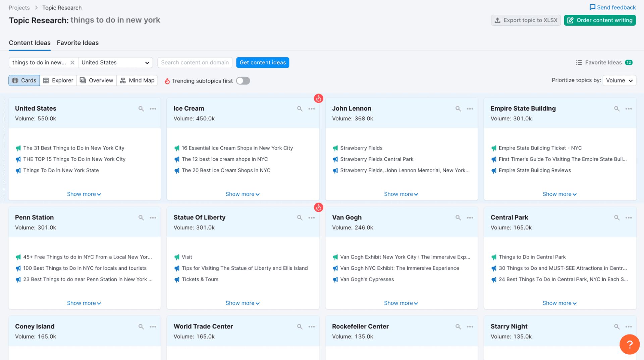Open Starry Night card ellipsis menu
Viewport: 644px width, 360px height.
point(629,326)
